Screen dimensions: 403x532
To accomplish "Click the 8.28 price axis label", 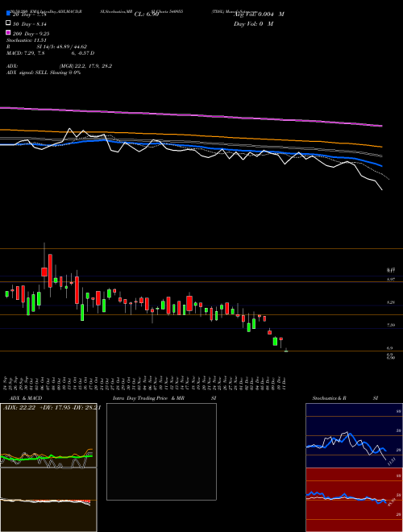I will point(390,302).
